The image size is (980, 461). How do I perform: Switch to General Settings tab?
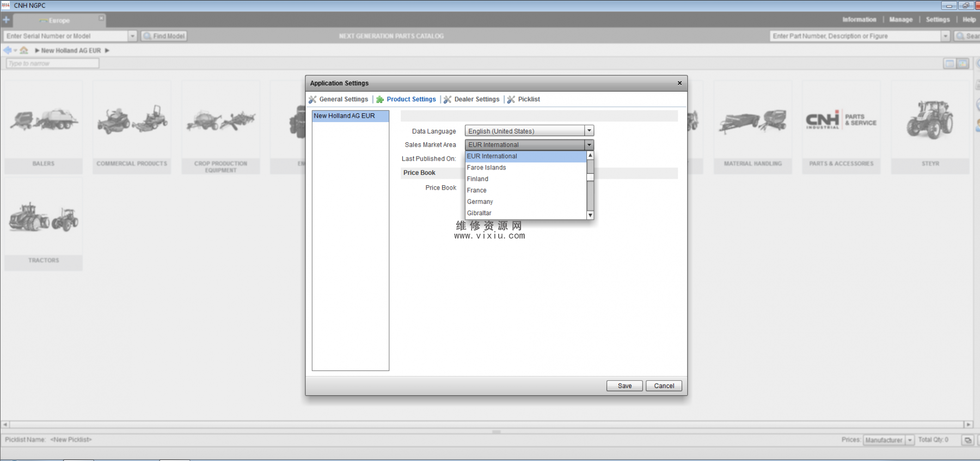point(339,99)
